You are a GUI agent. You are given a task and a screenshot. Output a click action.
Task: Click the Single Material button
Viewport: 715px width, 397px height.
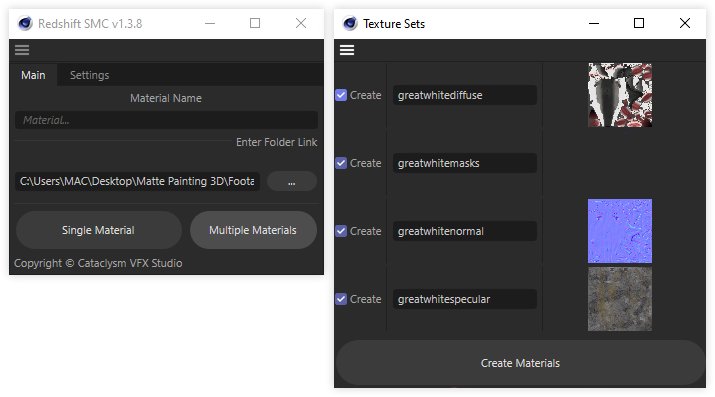[98, 230]
